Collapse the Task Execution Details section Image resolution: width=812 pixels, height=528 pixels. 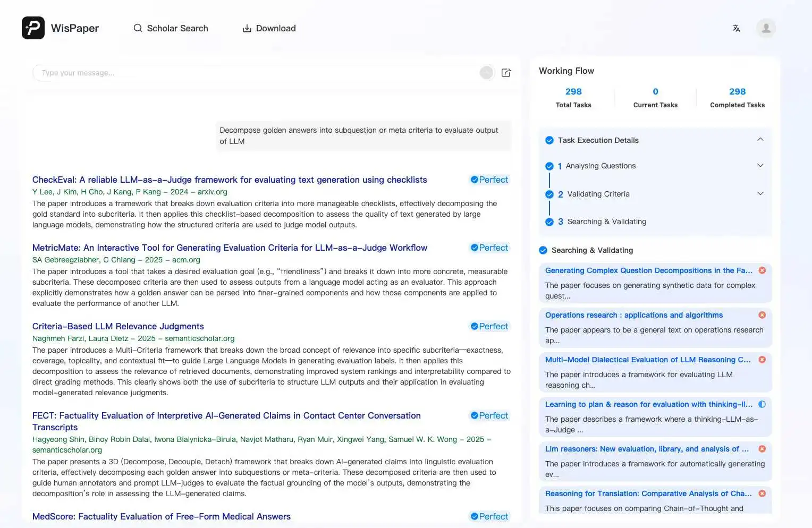point(760,140)
